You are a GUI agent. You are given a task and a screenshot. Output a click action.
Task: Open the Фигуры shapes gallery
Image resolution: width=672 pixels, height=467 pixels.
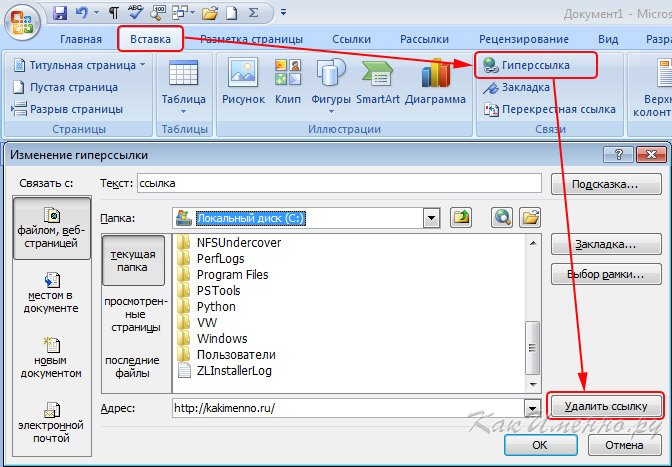(330, 87)
